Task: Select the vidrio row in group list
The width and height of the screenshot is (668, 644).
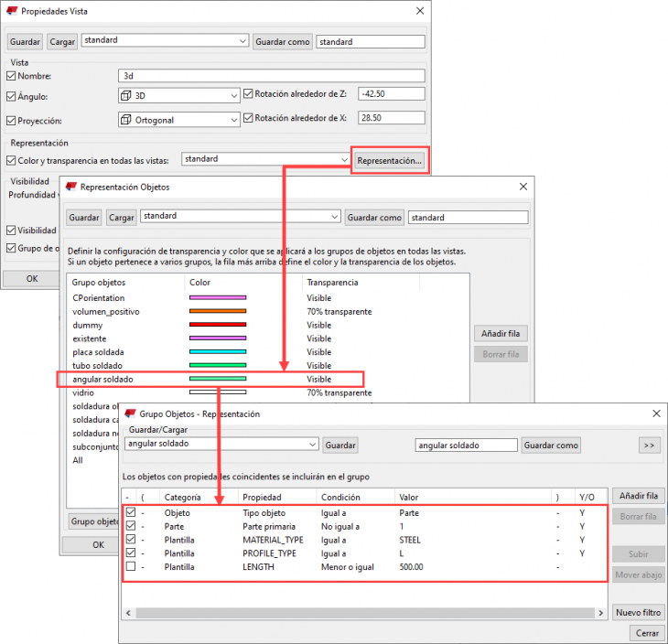Action: [x=83, y=392]
